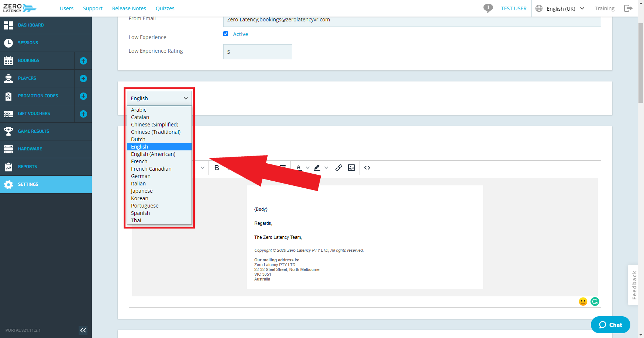
Task: Select Arabic from the language list
Action: [x=159, y=110]
